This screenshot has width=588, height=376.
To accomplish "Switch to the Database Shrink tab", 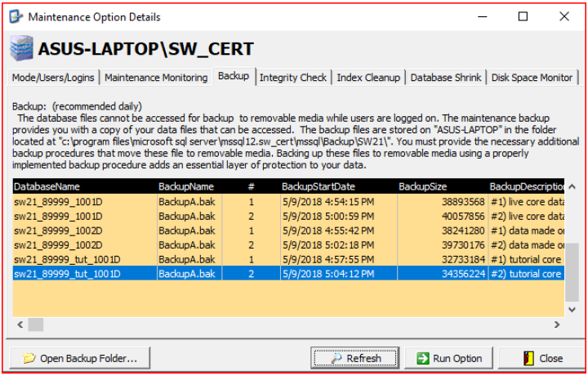I will [446, 78].
